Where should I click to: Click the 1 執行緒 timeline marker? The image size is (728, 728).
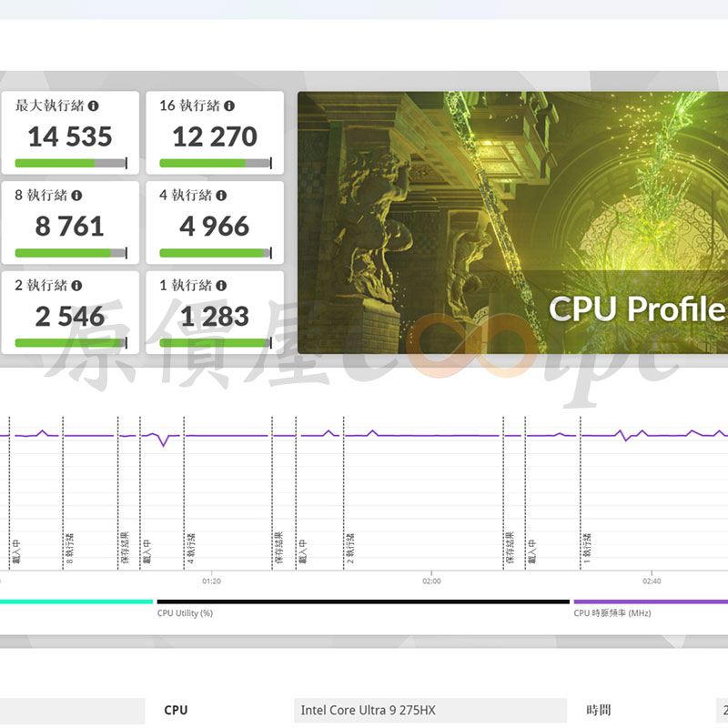[x=586, y=548]
